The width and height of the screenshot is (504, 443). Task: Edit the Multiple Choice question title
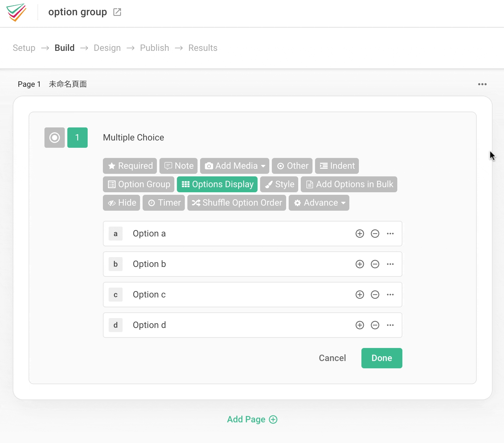pos(133,138)
